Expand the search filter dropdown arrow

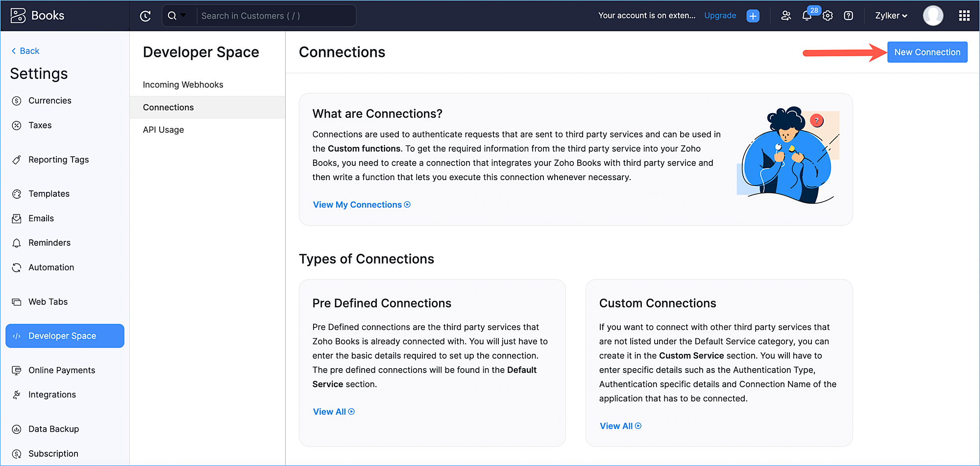click(x=183, y=16)
